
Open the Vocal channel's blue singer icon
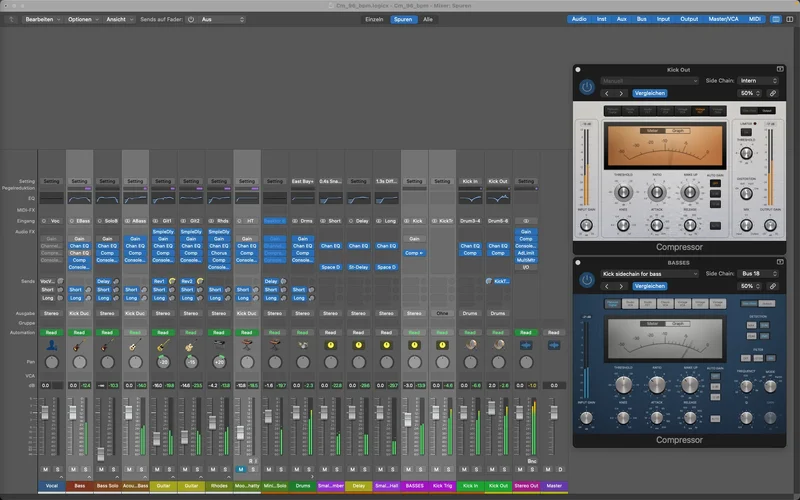(x=52, y=345)
